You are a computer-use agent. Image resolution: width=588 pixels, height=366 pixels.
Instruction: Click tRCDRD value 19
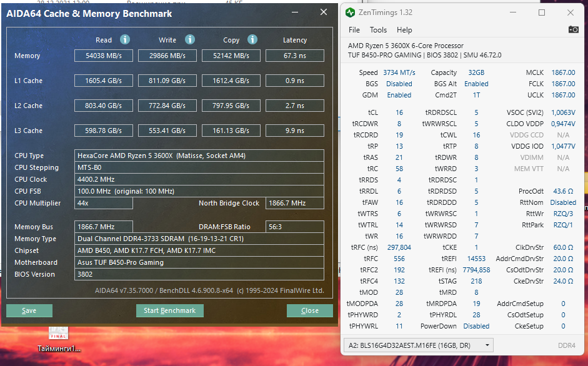399,135
